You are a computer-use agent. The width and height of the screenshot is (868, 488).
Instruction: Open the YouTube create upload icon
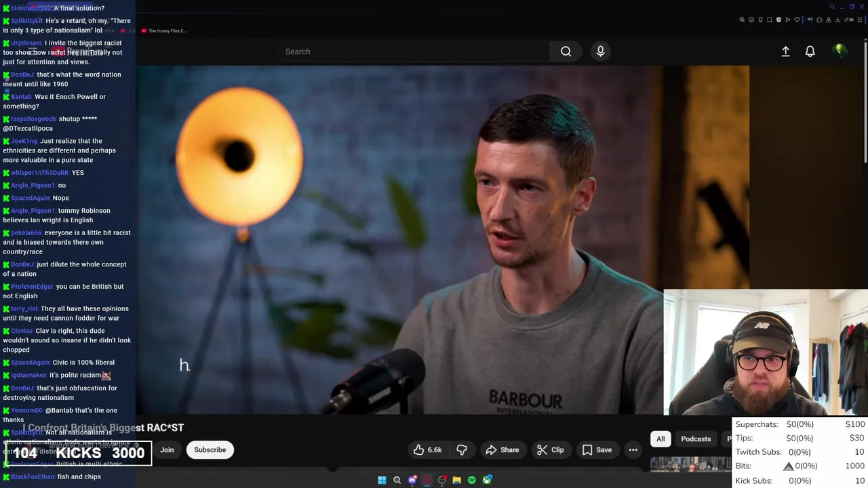[x=785, y=52]
